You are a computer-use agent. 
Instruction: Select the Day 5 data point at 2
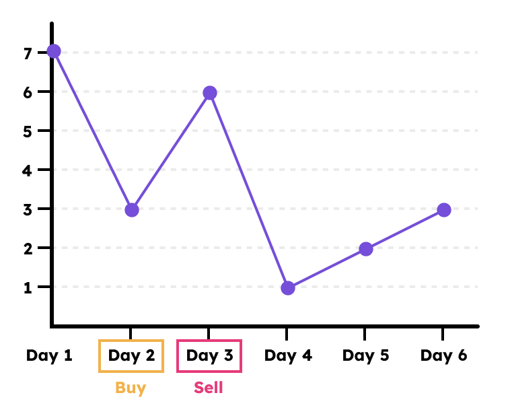click(366, 249)
